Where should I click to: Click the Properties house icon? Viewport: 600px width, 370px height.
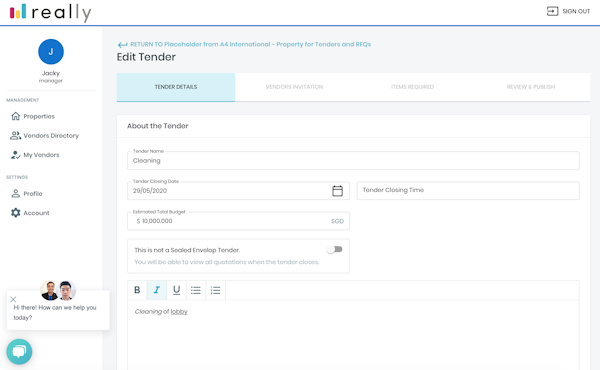(x=16, y=116)
